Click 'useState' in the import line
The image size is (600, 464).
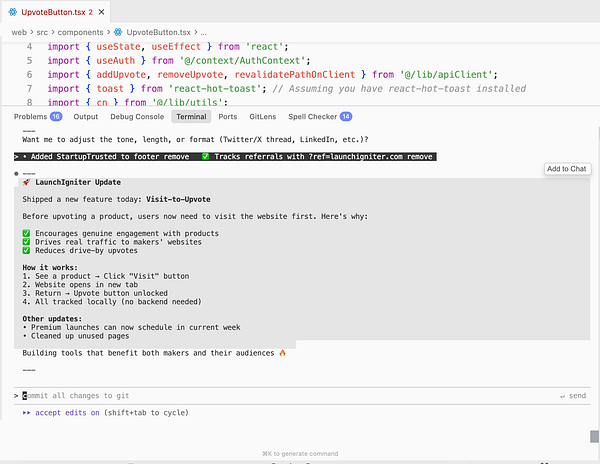118,47
